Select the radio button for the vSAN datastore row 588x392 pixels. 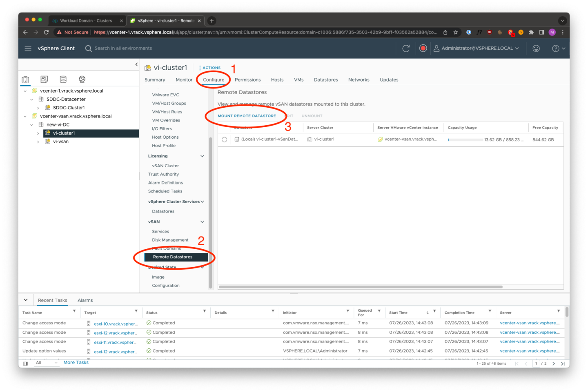coord(224,139)
